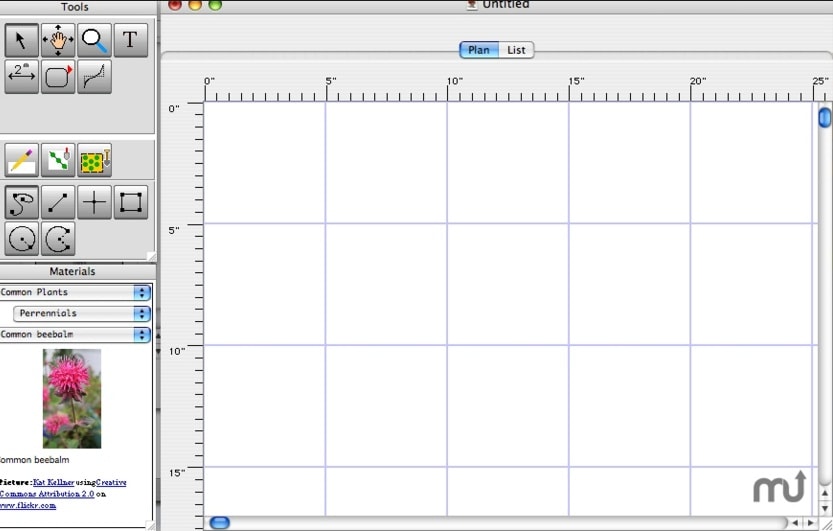This screenshot has height=531, width=833.
Task: Click the window zoom green button
Action: coord(215,5)
